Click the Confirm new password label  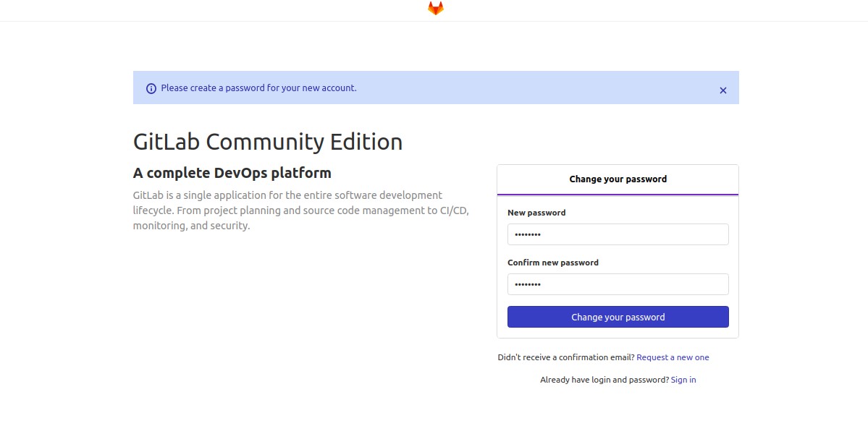point(553,263)
